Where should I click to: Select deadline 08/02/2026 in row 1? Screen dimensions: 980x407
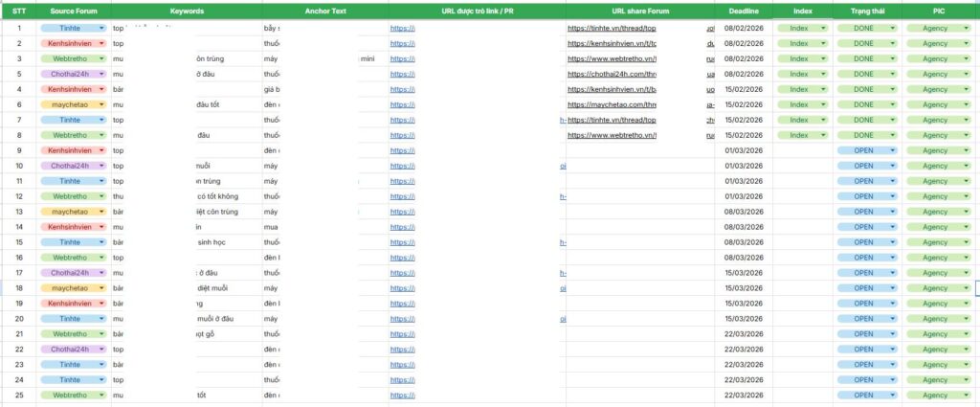click(744, 28)
